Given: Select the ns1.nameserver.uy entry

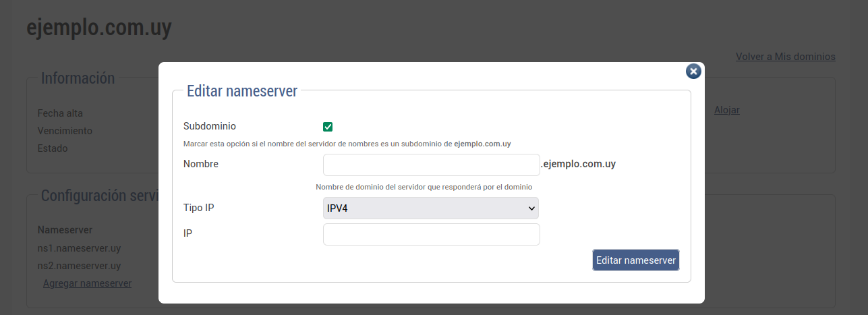Looking at the screenshot, I should pos(79,248).
